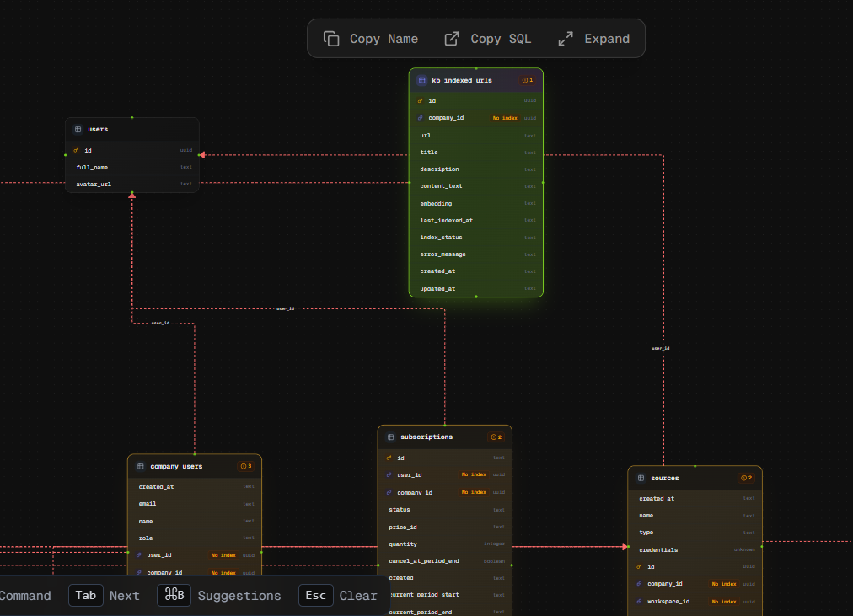Screen dimensions: 853x616
Task: Click the No index badge beside company_id in kb_indexed_urls
Action: coord(504,118)
